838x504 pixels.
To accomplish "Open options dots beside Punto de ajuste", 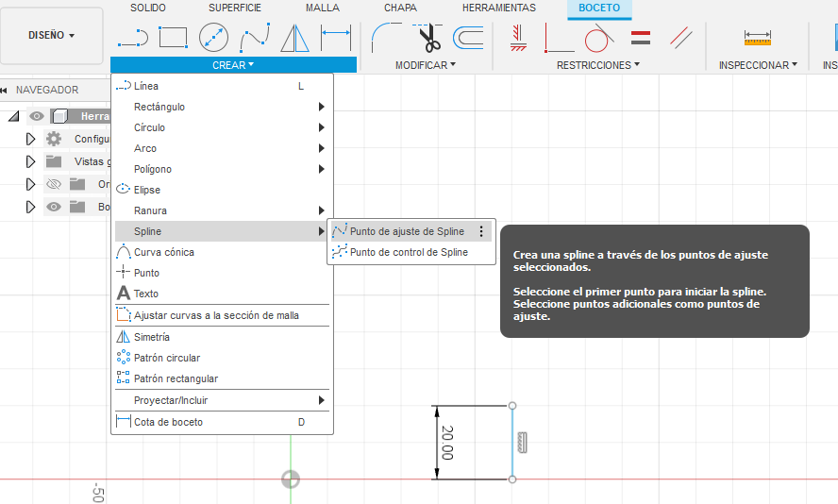I will click(x=481, y=231).
